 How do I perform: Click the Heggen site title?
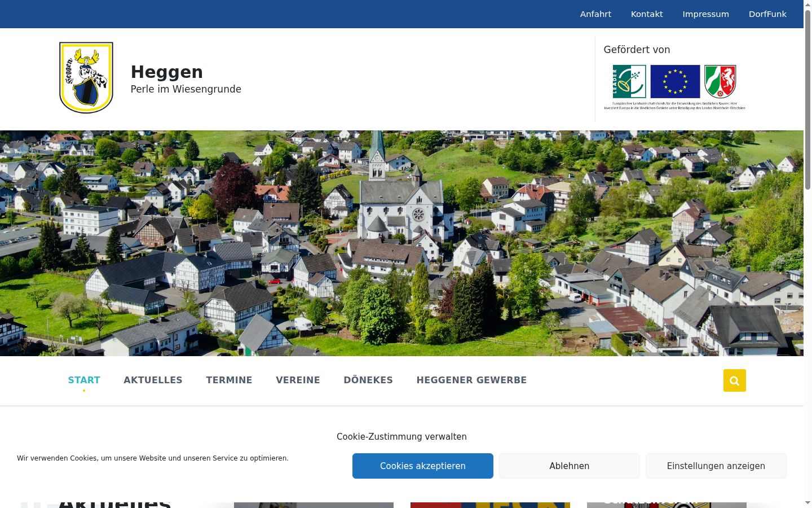tap(167, 72)
